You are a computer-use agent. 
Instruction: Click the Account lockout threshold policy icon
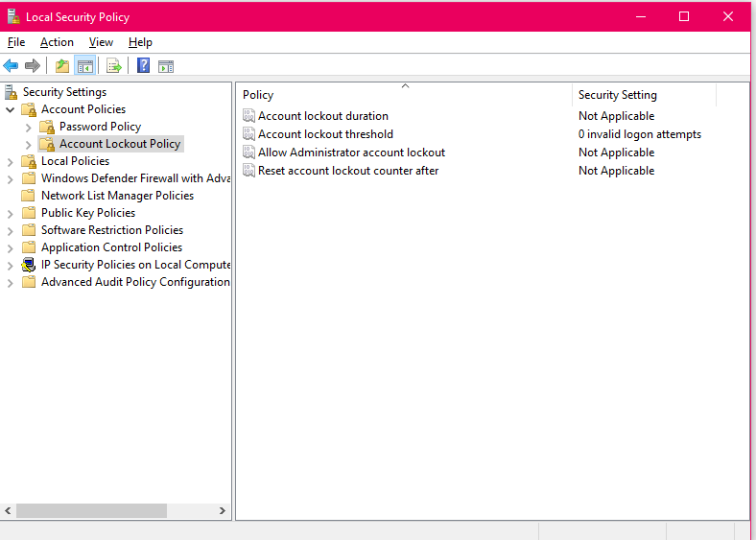coord(248,134)
